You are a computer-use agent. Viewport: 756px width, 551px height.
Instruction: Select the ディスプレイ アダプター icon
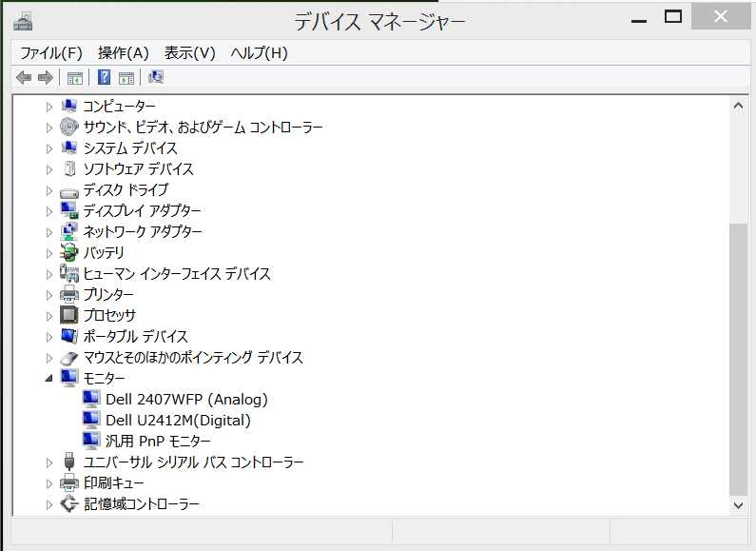69,210
